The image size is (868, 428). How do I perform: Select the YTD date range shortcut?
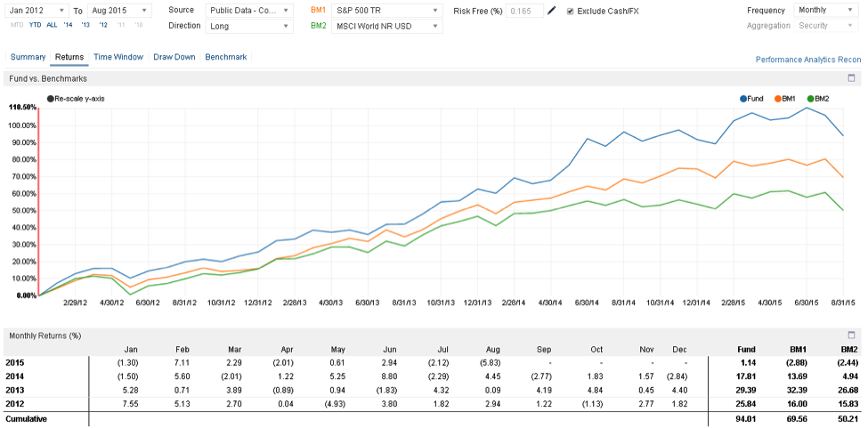36,25
